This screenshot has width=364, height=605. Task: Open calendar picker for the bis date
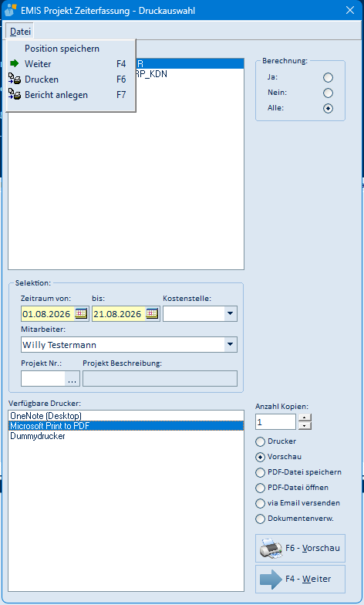(x=152, y=313)
